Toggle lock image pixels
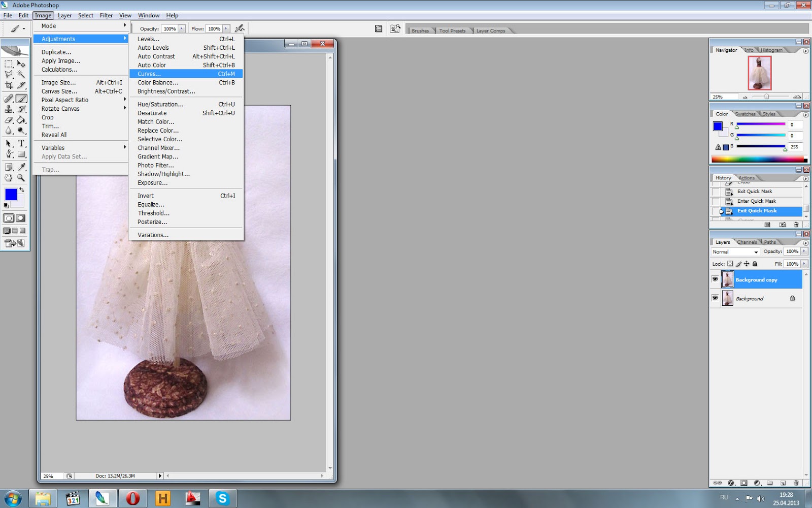Screen dimensions: 812x508 pyautogui.click(x=738, y=264)
